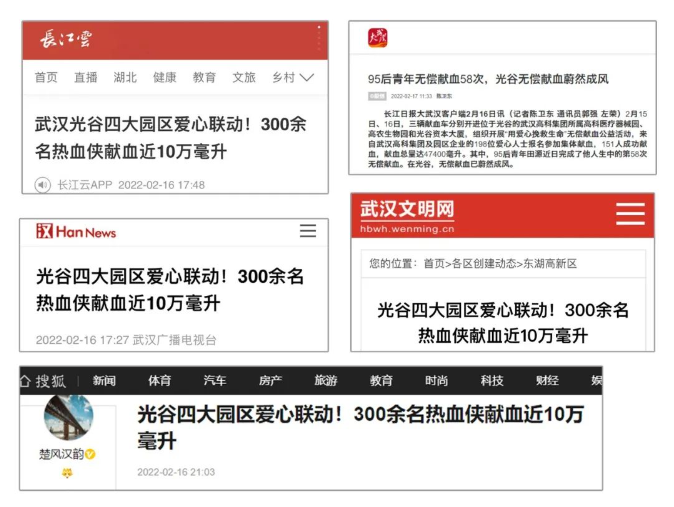Viewport: 674px width, 507px height.
Task: Open the 科技 section in 搜狐 navigation
Action: 491,381
